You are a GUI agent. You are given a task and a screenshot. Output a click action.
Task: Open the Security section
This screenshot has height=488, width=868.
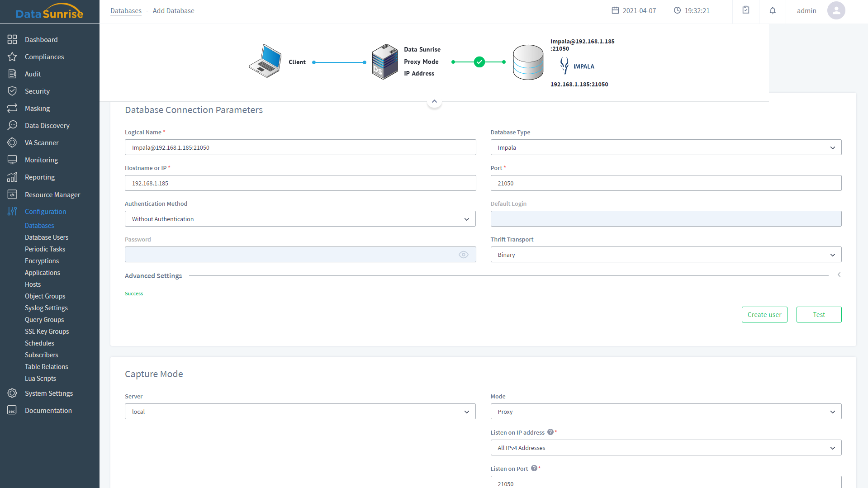pyautogui.click(x=37, y=91)
